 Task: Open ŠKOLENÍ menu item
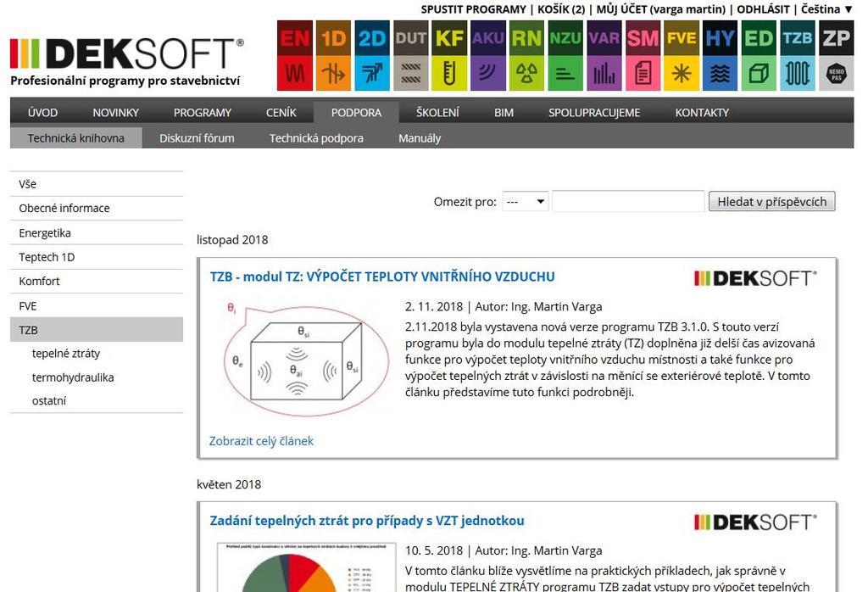pos(438,113)
